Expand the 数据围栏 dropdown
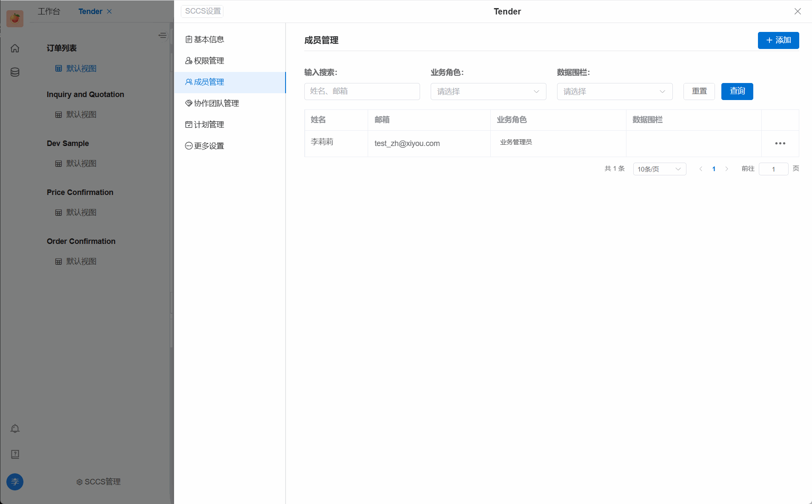Screen dimensions: 812x504 [615, 92]
